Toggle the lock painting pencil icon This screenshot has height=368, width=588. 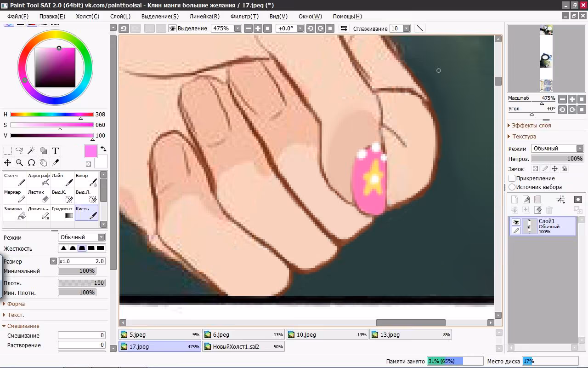click(x=545, y=169)
